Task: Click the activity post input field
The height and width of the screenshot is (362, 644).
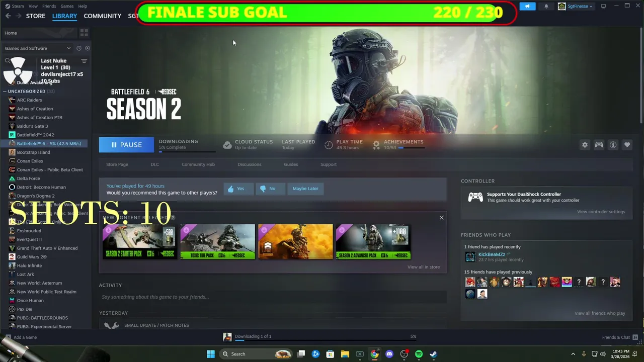Action: point(273,297)
